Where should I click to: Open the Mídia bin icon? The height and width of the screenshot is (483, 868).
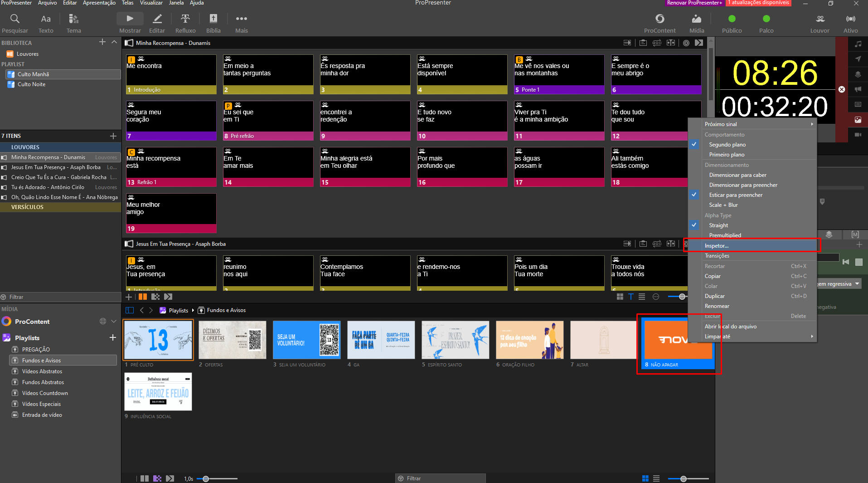697,23
